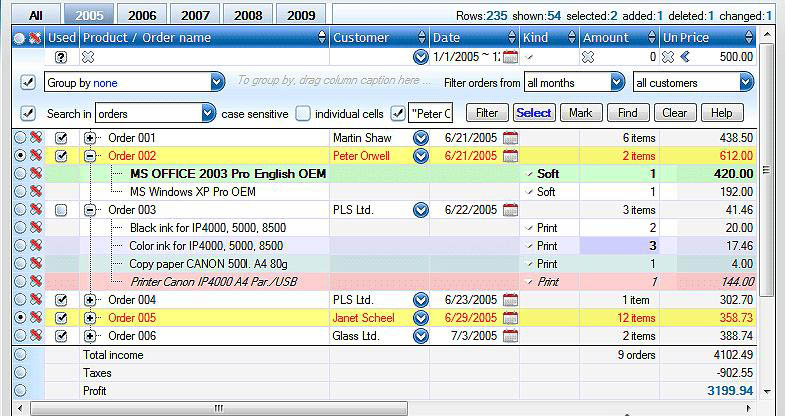785x416 pixels.
Task: Delete the MS Windows XP Pro OEM row
Action: 36,191
